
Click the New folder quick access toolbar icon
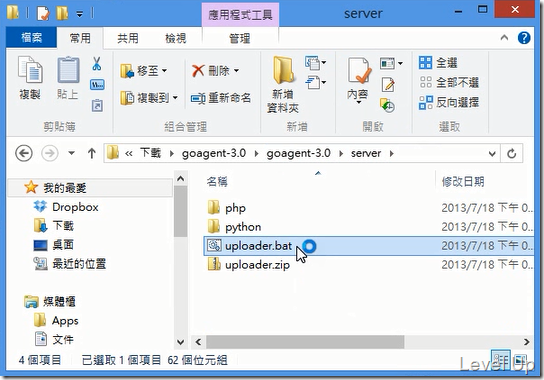(62, 13)
